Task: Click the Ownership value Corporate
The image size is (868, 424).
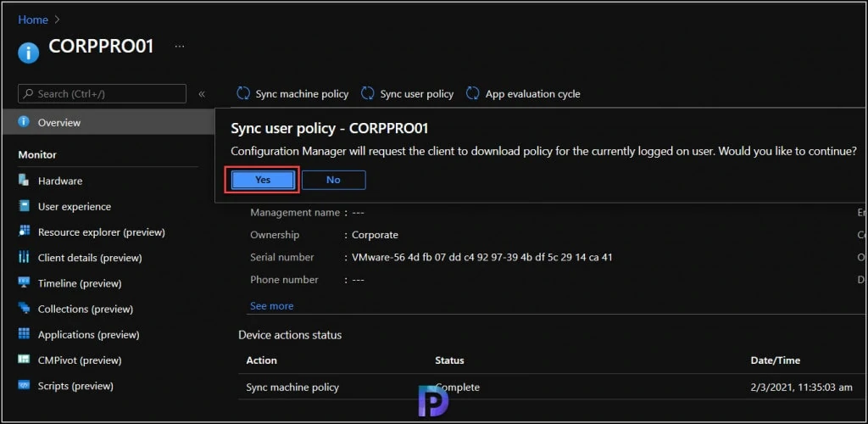Action: pyautogui.click(x=375, y=235)
